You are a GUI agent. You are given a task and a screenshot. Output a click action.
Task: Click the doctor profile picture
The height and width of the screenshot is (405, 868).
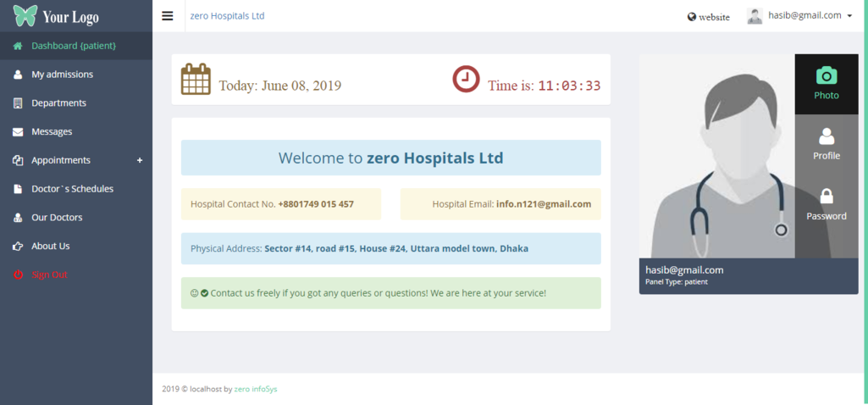click(x=716, y=157)
